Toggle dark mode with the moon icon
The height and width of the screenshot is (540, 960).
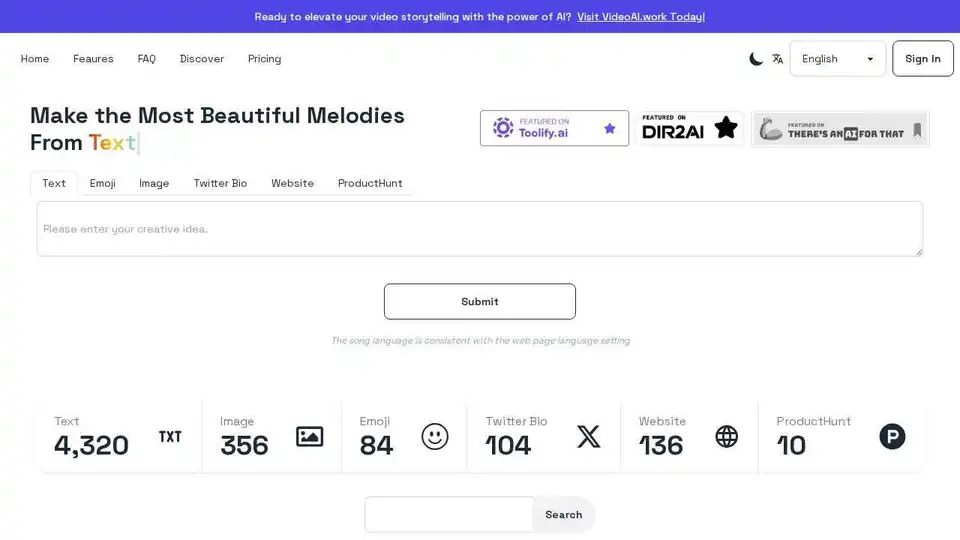click(x=756, y=59)
